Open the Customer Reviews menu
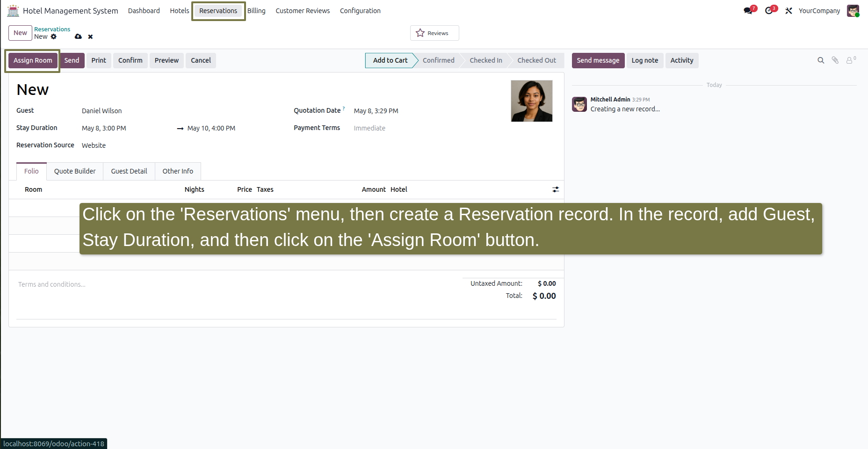Image resolution: width=868 pixels, height=449 pixels. [303, 11]
